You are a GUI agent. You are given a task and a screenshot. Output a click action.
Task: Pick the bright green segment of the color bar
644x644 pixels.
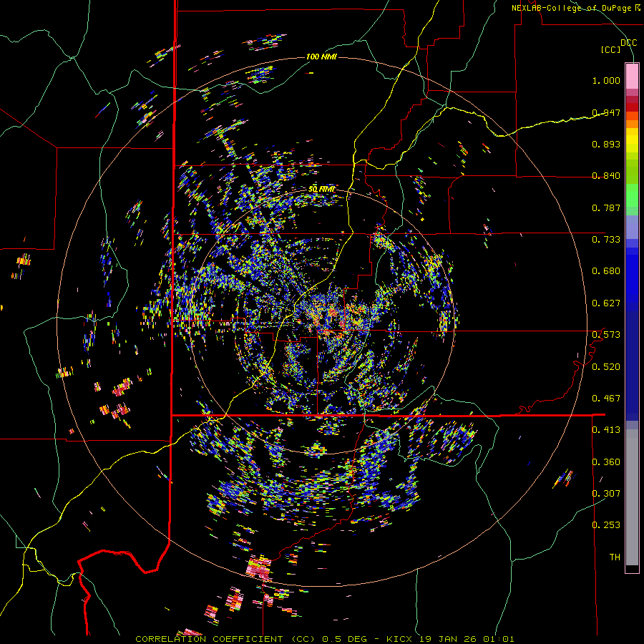[x=632, y=195]
